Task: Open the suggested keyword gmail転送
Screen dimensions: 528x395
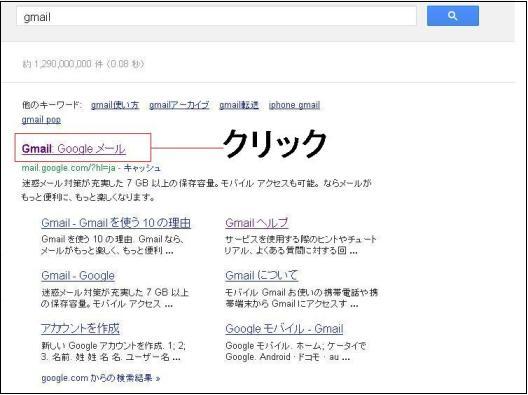Action: click(x=239, y=105)
